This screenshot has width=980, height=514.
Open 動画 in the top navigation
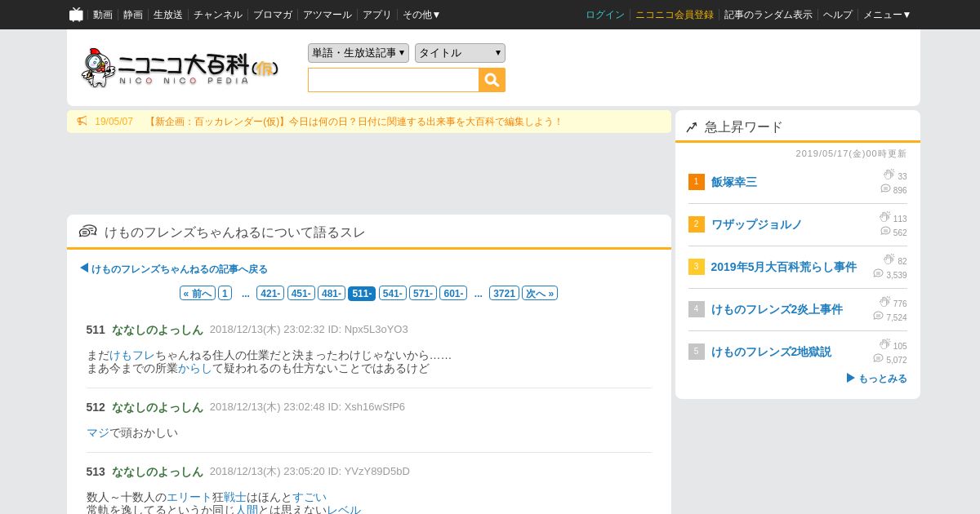[103, 15]
